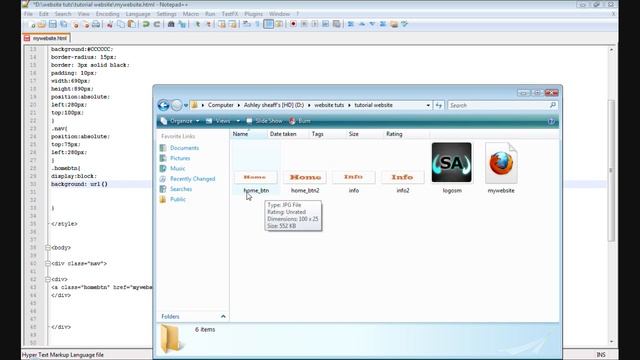Click the Cut icon in Notepad++ toolbar
The image size is (640, 360).
(x=110, y=24)
